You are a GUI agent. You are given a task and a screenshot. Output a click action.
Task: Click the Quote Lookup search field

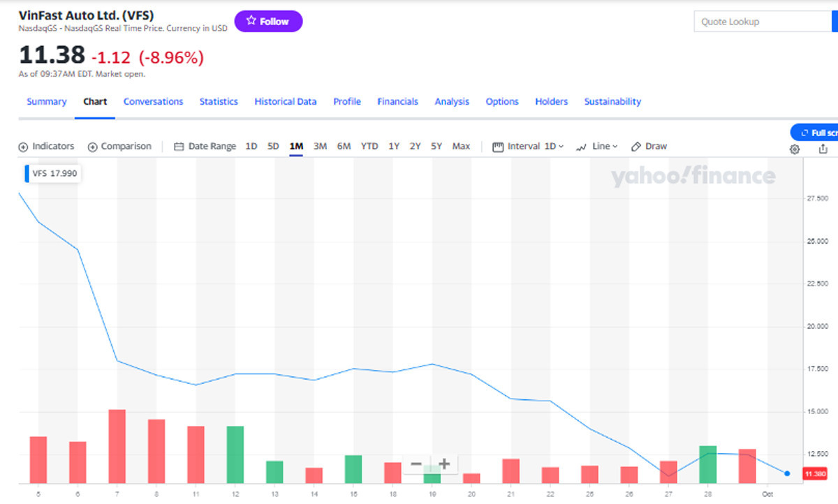click(x=761, y=22)
